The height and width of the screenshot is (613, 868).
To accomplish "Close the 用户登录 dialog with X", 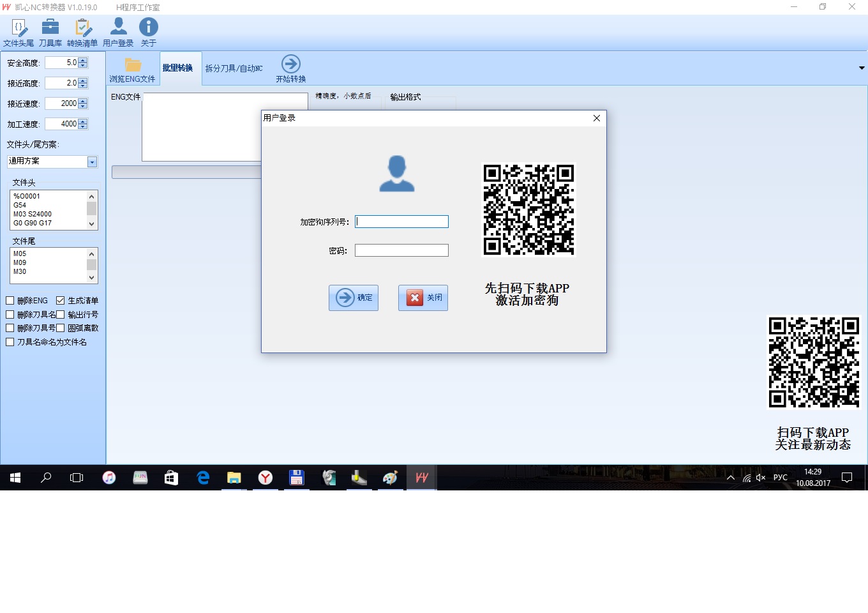I will coord(597,118).
